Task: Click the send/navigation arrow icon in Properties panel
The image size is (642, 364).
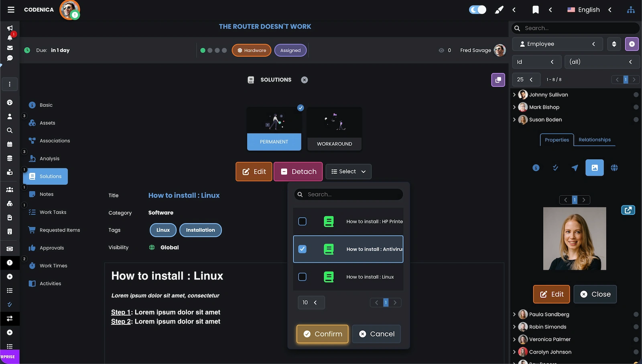Action: pos(575,168)
